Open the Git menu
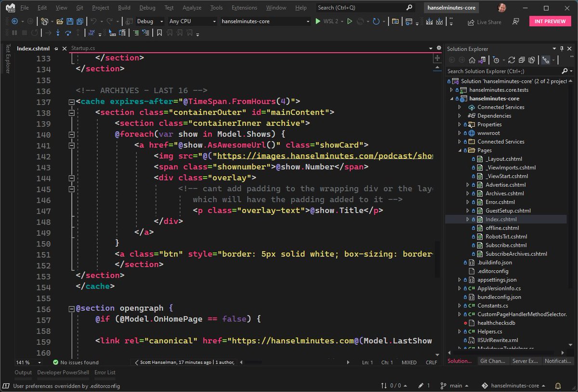This screenshot has width=578, height=392. (79, 8)
